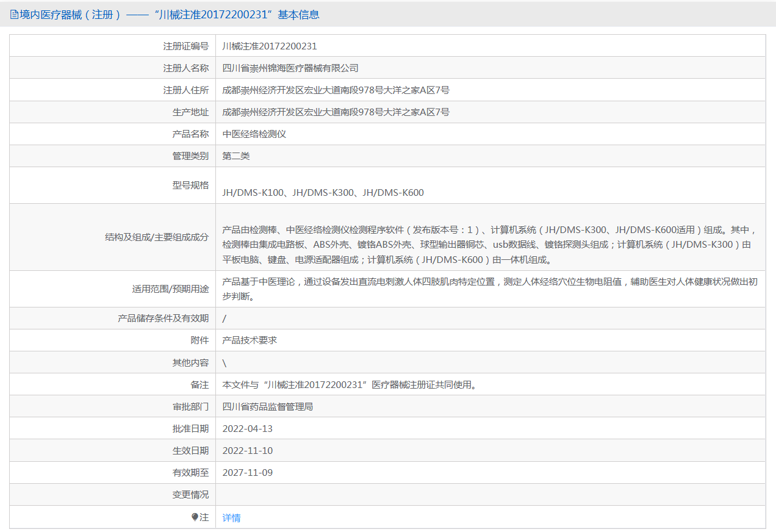The image size is (776, 532).
Task: Click the 附件 label
Action: 199,340
